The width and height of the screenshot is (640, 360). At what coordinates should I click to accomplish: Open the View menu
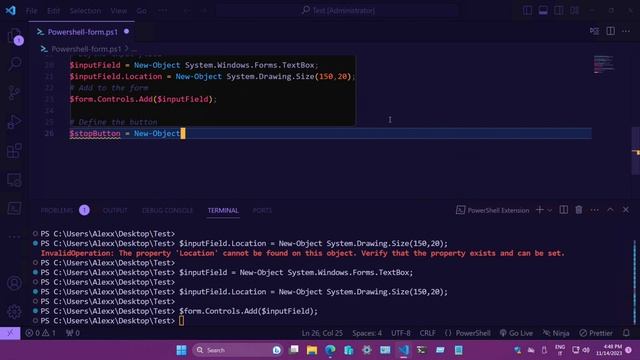tap(118, 11)
